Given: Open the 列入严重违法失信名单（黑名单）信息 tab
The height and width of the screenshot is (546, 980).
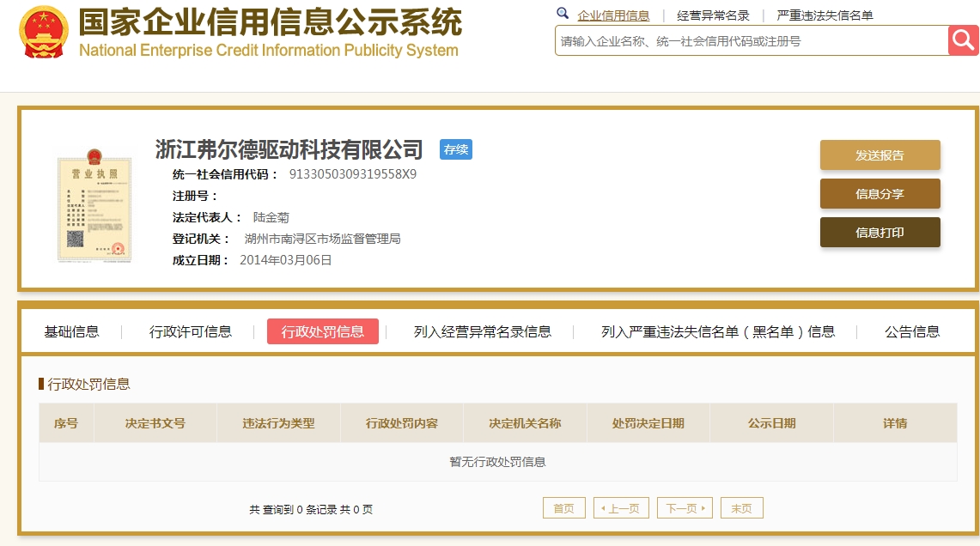Looking at the screenshot, I should point(717,331).
